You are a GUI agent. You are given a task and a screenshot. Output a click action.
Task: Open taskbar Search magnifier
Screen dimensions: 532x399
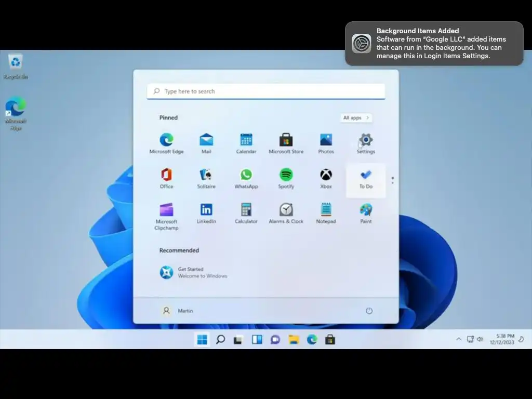220,339
